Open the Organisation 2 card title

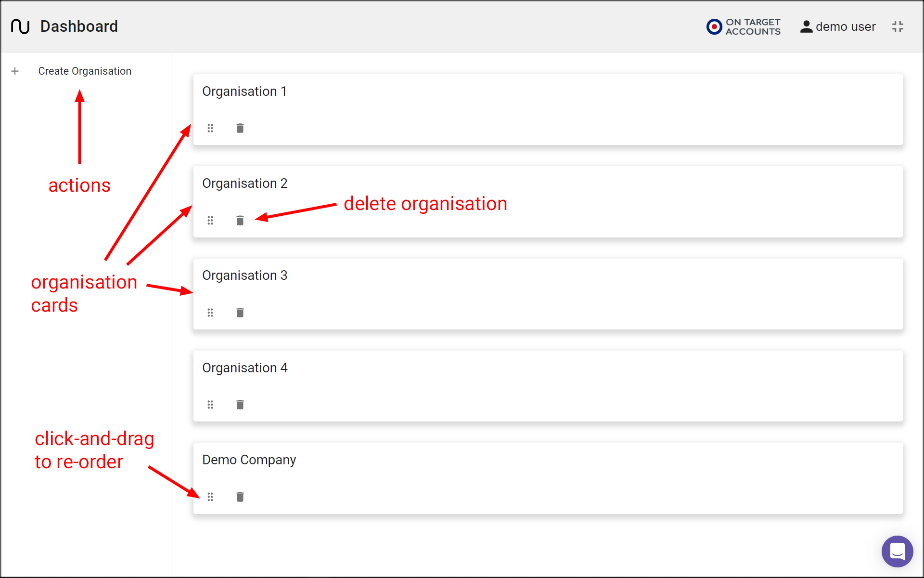pos(244,184)
